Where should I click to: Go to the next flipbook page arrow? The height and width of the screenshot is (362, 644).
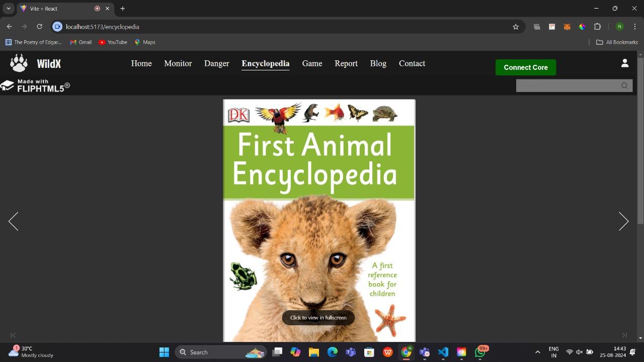(x=623, y=221)
